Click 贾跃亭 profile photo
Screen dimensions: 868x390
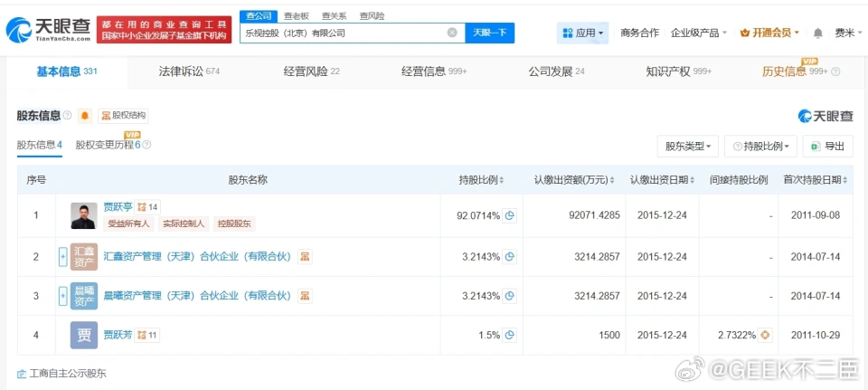84,215
